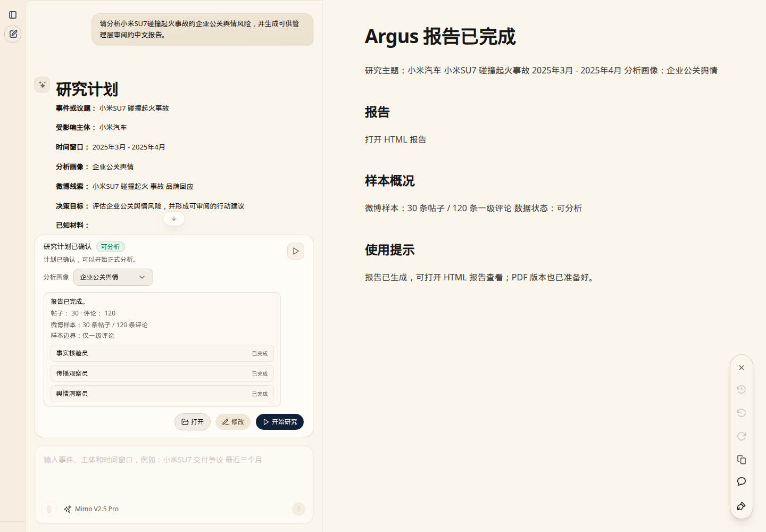
Task: Click the 修改 edit button
Action: pyautogui.click(x=233, y=422)
